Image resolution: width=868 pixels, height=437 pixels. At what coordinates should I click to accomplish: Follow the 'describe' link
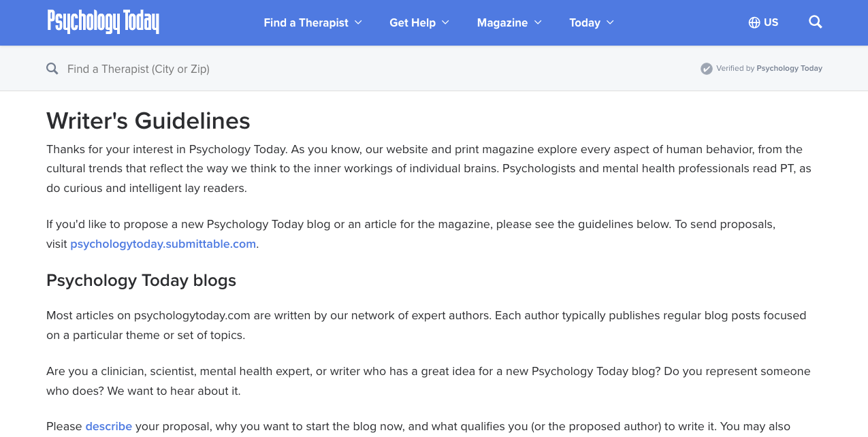pos(109,427)
